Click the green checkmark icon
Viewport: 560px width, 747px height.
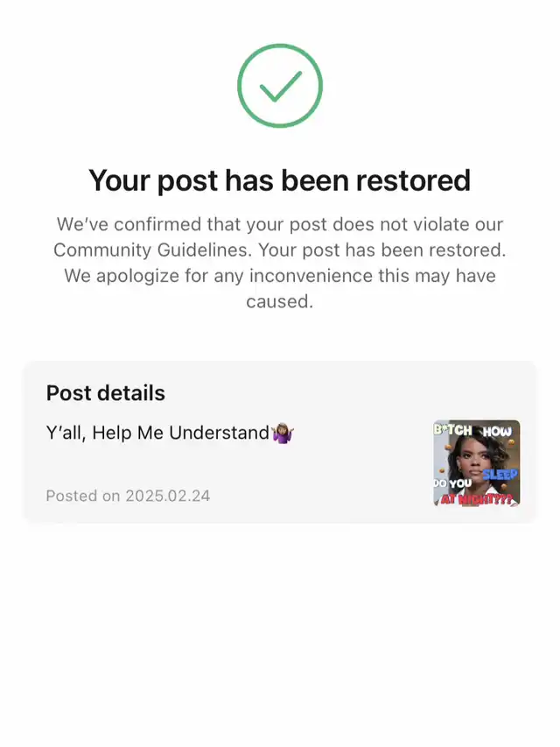[x=280, y=86]
